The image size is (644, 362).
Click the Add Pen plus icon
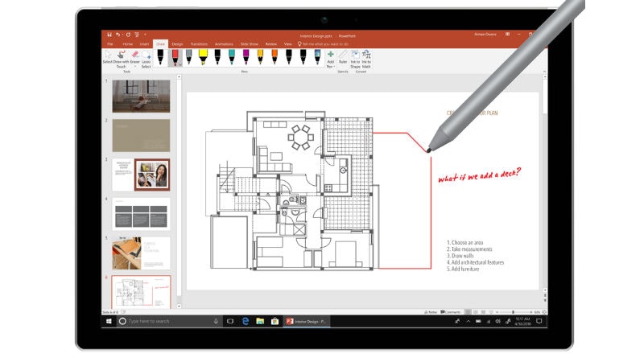[330, 54]
